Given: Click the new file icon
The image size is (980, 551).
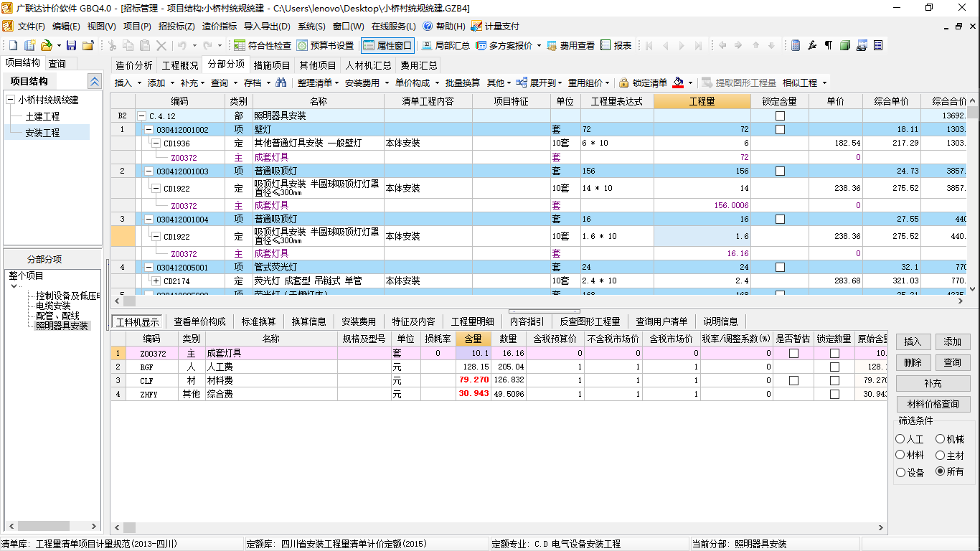Looking at the screenshot, I should tap(13, 45).
